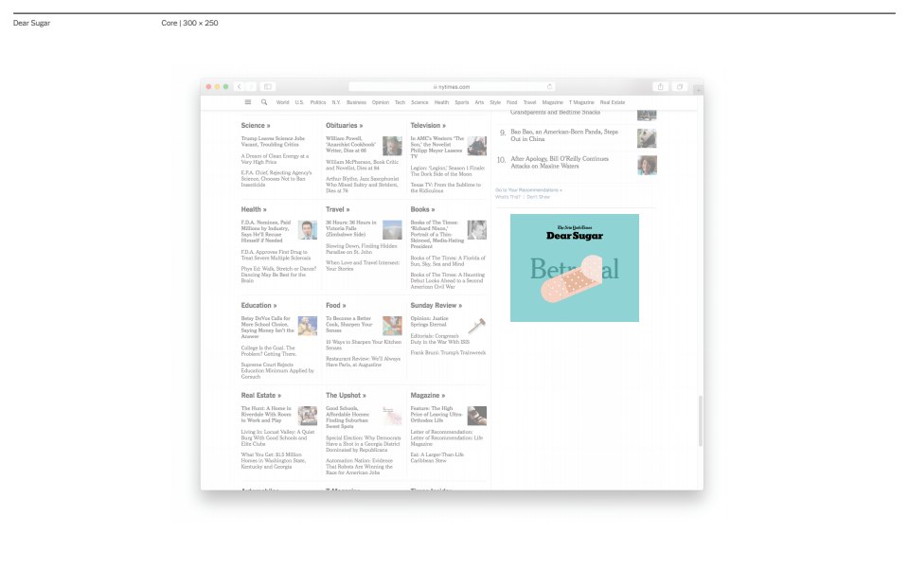Screen dimensions: 909x588
Task: Select Real Estate in the top navigation
Action: pyautogui.click(x=612, y=102)
